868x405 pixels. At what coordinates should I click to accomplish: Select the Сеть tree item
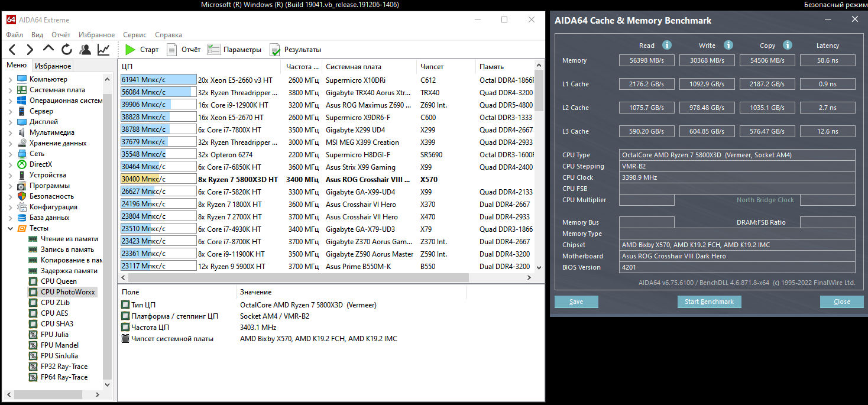[x=30, y=154]
